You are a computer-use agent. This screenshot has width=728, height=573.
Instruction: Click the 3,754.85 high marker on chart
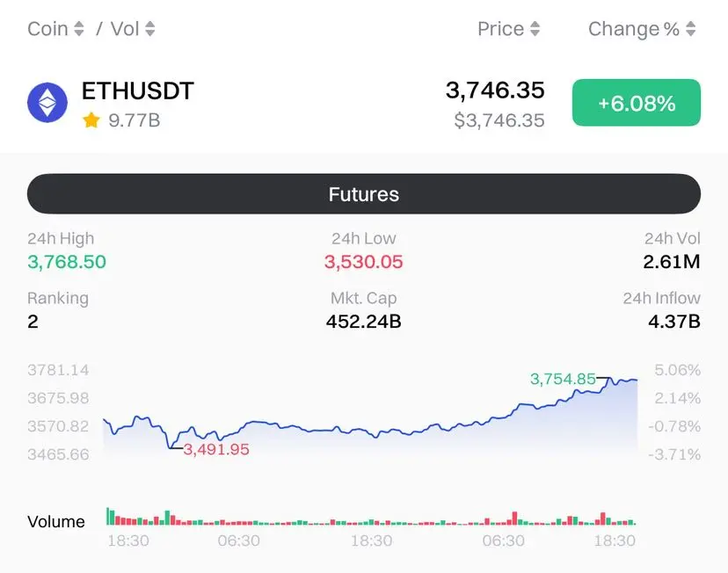click(x=563, y=379)
